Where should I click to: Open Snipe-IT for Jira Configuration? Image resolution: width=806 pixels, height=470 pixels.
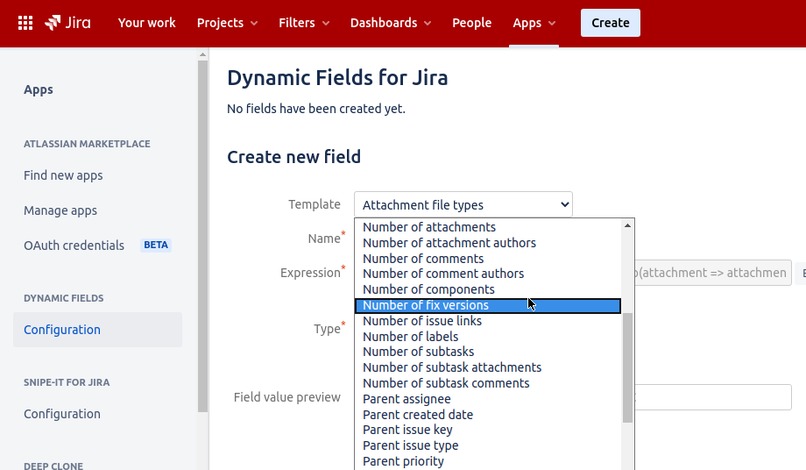(x=62, y=414)
